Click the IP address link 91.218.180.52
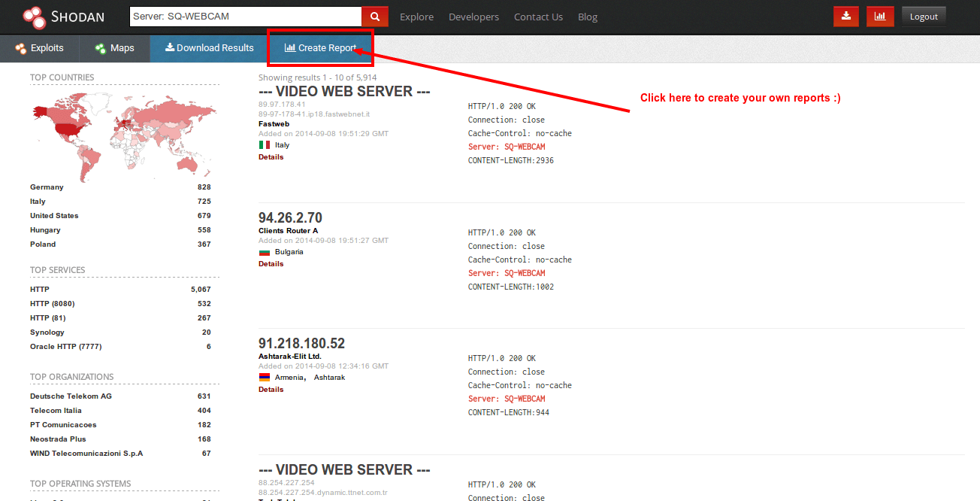Image resolution: width=980 pixels, height=501 pixels. (301, 342)
